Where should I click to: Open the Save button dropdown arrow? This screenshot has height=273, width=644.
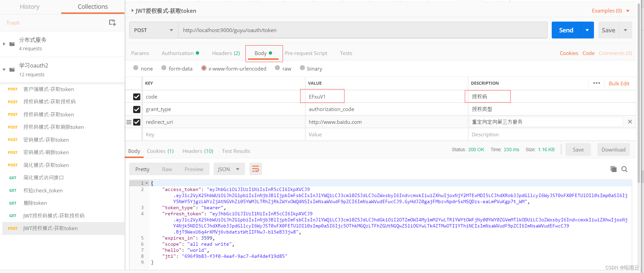tap(625, 30)
